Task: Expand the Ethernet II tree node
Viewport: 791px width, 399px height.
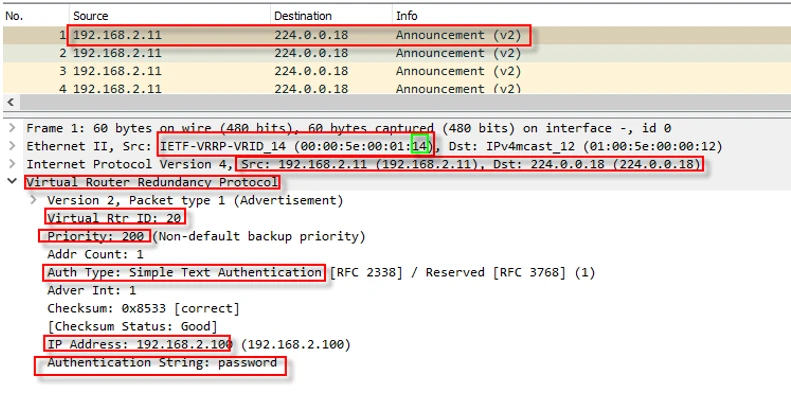Action: pyautogui.click(x=12, y=146)
